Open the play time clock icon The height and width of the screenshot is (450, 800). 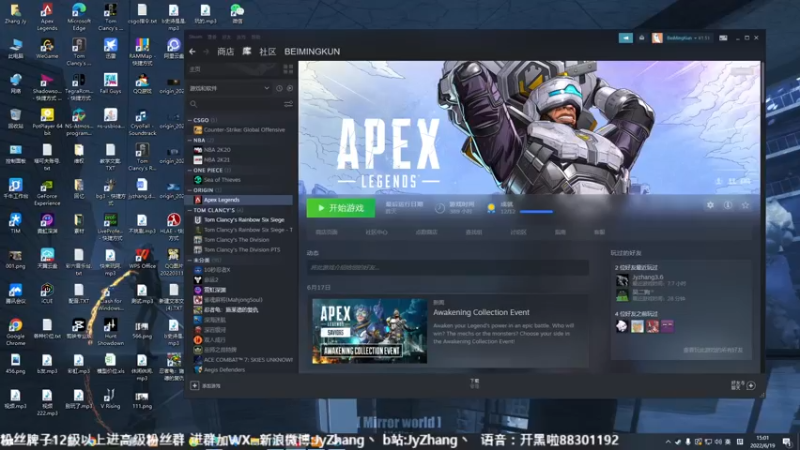[440, 208]
